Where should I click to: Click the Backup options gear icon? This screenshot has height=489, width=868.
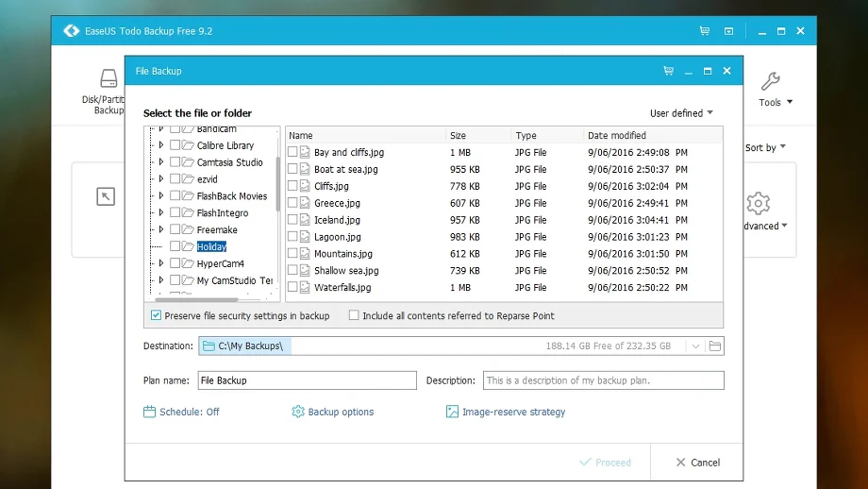point(298,412)
